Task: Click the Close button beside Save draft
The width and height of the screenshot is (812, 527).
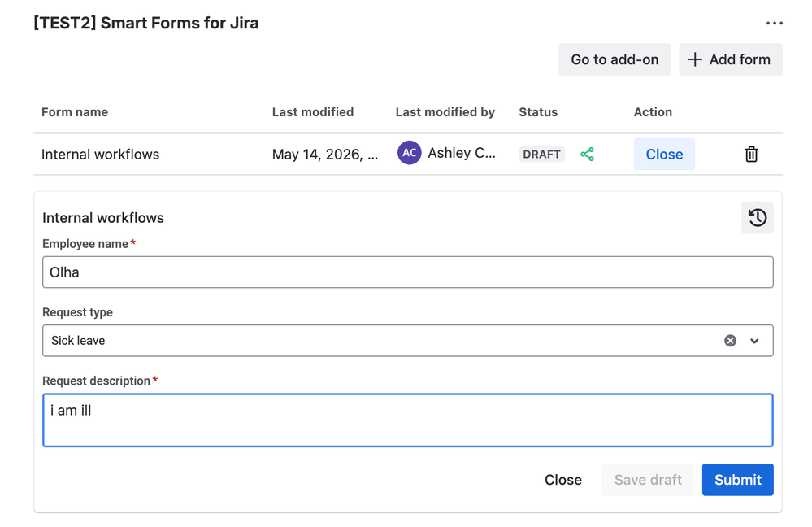Action: (x=563, y=480)
